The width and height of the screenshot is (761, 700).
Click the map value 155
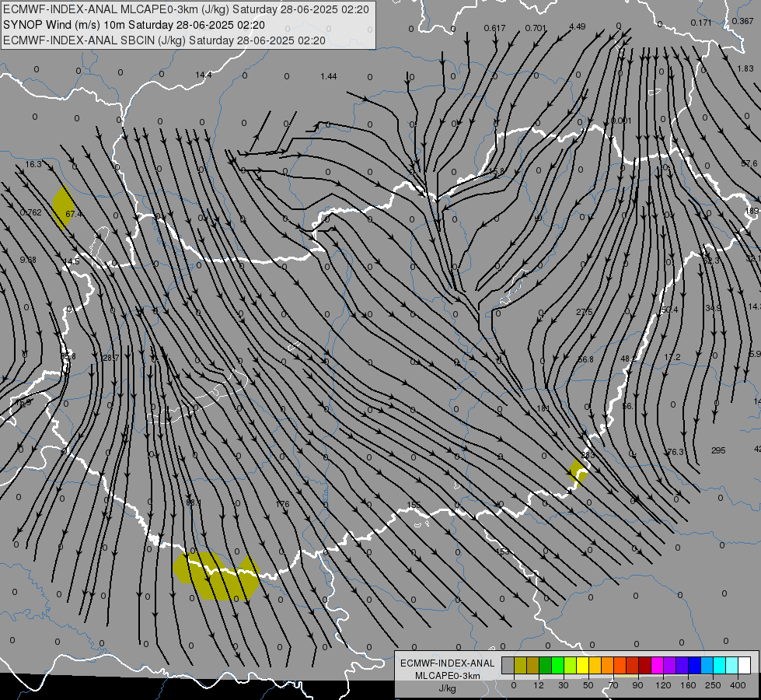[x=414, y=505]
